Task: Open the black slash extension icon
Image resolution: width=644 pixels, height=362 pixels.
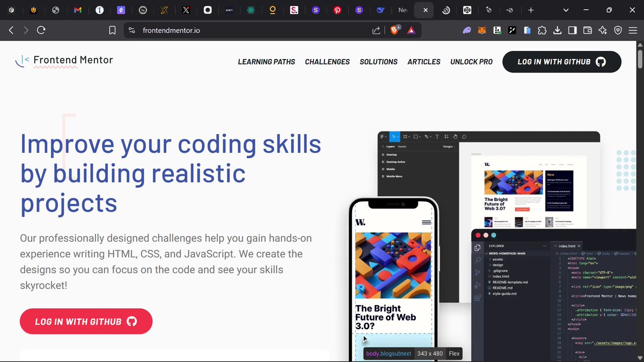Action: point(512,31)
